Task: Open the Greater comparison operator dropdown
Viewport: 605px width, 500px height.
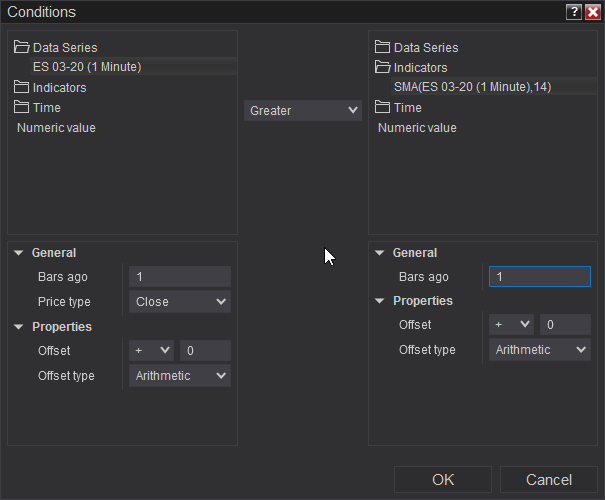Action: (303, 110)
